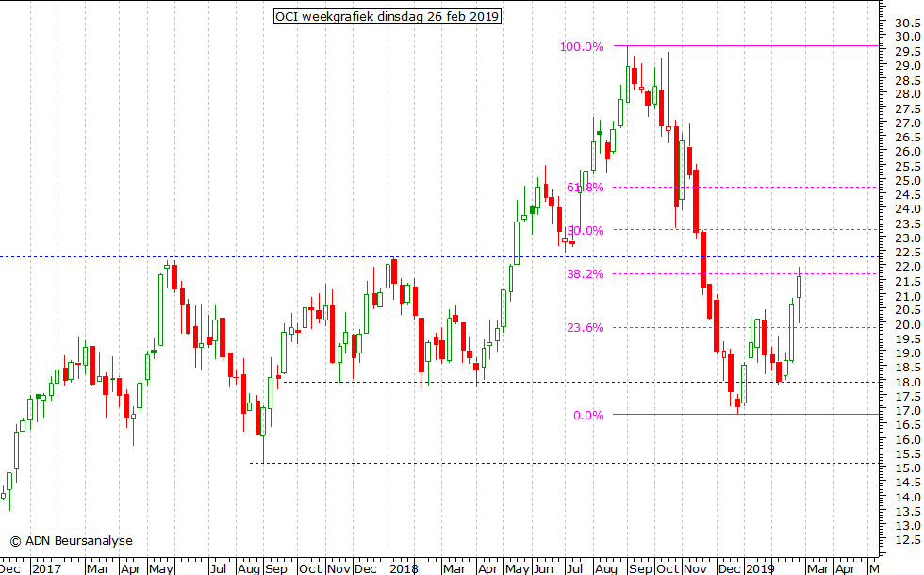Click the '© ADN Beursanalyse' copyright text
Viewport: 924px width, 575px height.
72,541
